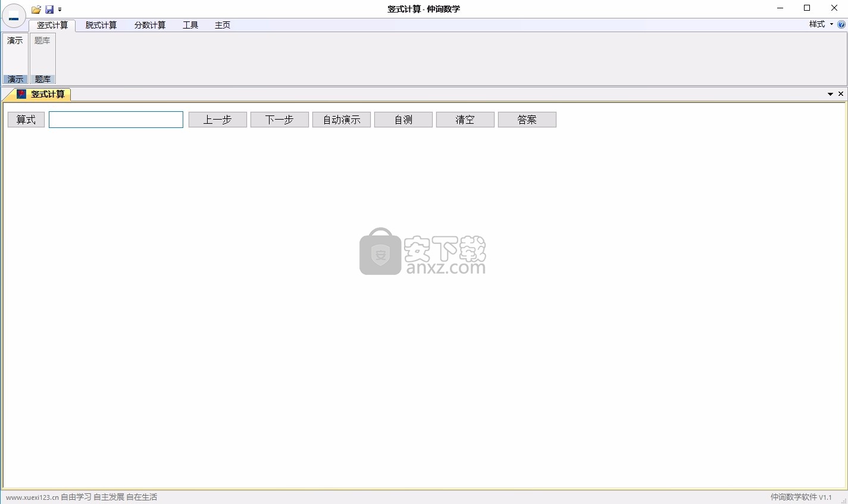Maximize the 仲询数学 window

(807, 8)
